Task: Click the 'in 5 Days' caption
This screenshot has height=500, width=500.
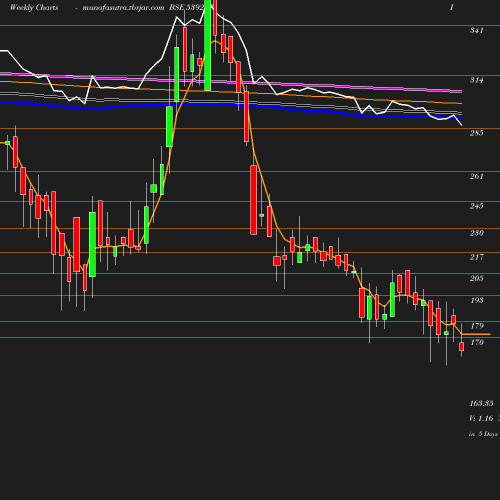Action: tap(483, 434)
